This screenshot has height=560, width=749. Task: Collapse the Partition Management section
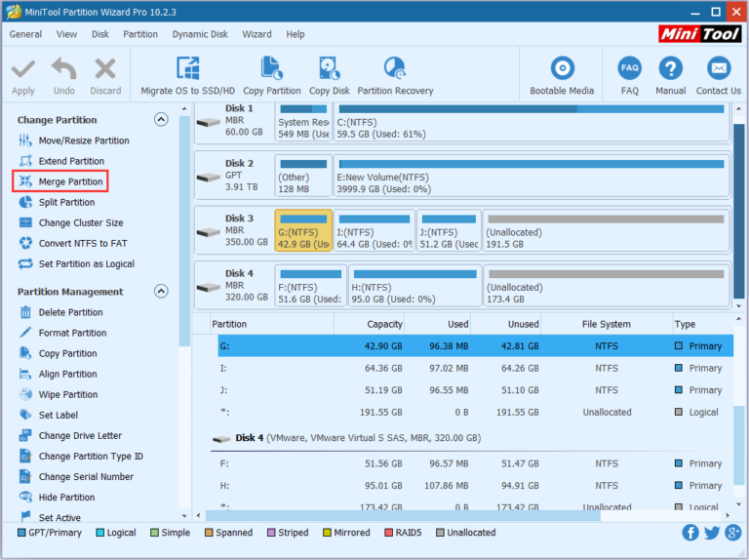tap(161, 292)
